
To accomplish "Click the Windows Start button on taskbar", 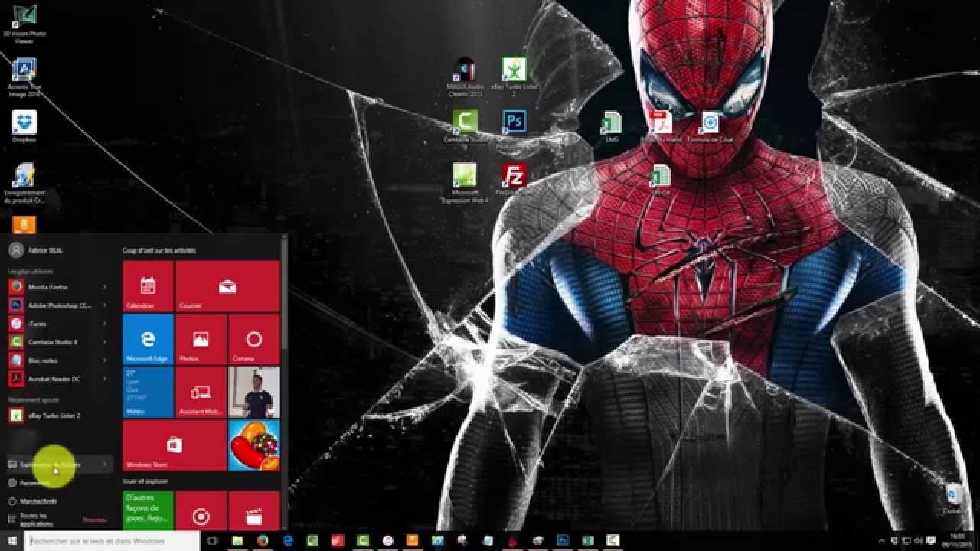I will pyautogui.click(x=12, y=540).
